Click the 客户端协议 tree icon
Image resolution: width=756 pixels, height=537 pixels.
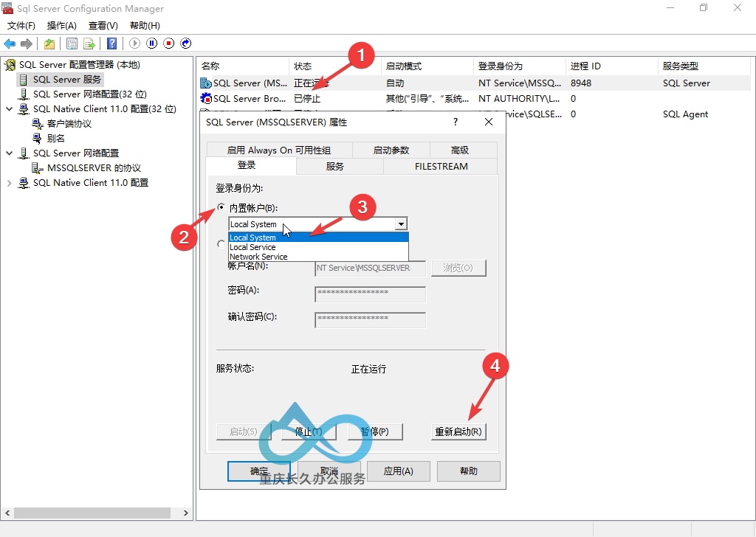click(38, 124)
